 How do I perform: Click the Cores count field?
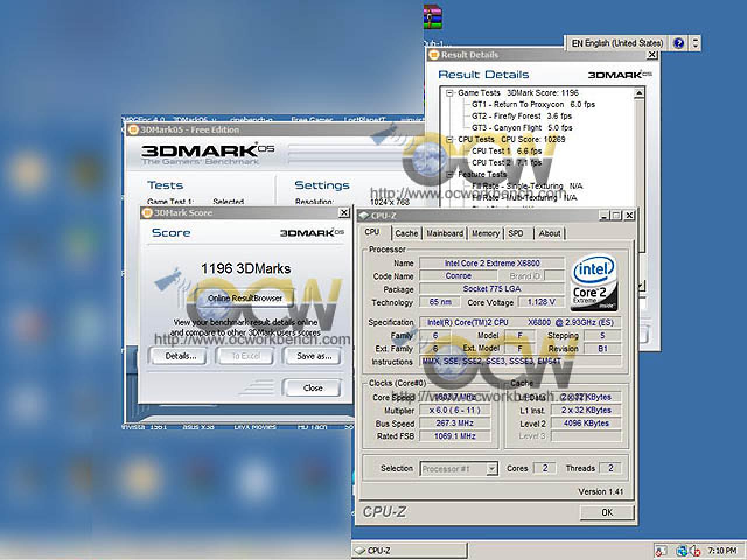click(544, 468)
